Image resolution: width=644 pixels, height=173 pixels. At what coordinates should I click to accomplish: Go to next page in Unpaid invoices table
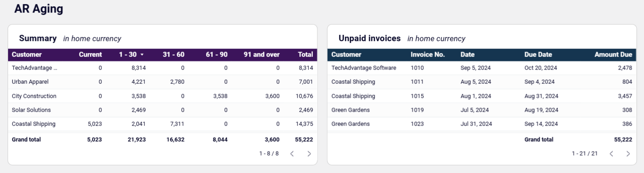click(x=628, y=154)
